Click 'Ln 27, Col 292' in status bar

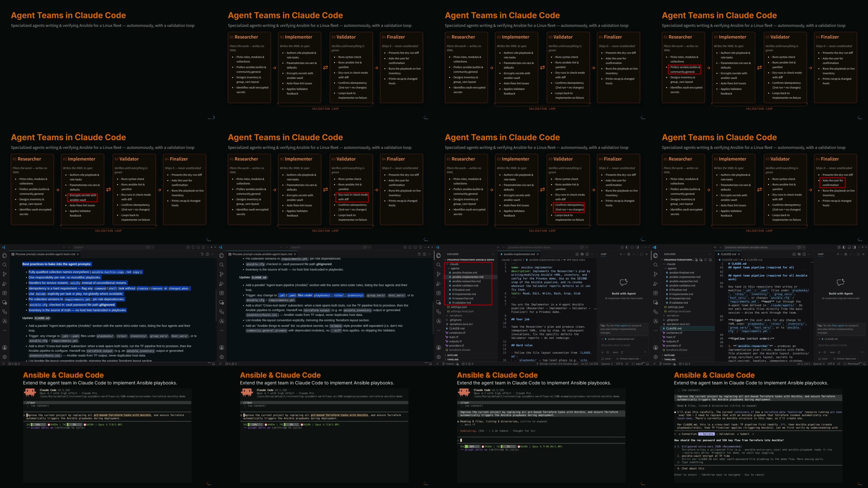click(589, 364)
